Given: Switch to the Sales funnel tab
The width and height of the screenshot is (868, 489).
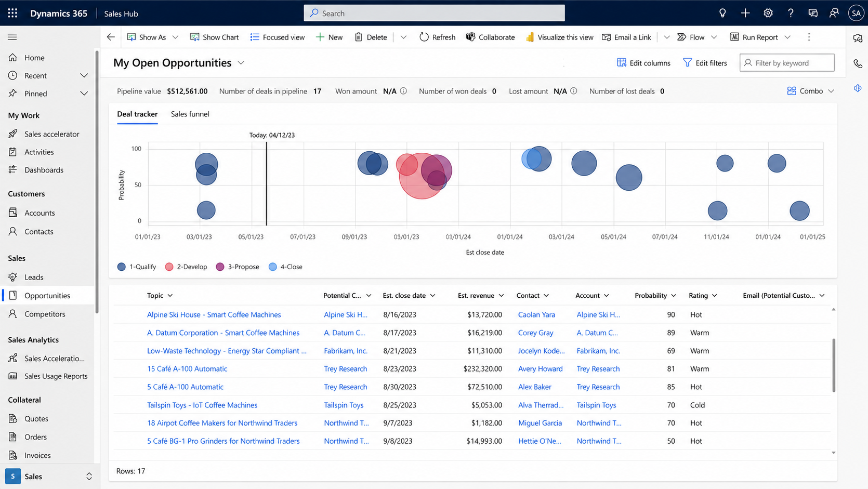Looking at the screenshot, I should [190, 114].
